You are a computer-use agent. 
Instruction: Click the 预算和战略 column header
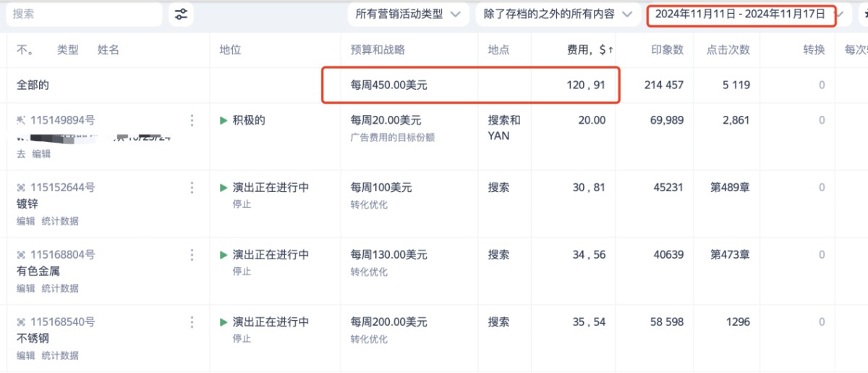[x=378, y=50]
